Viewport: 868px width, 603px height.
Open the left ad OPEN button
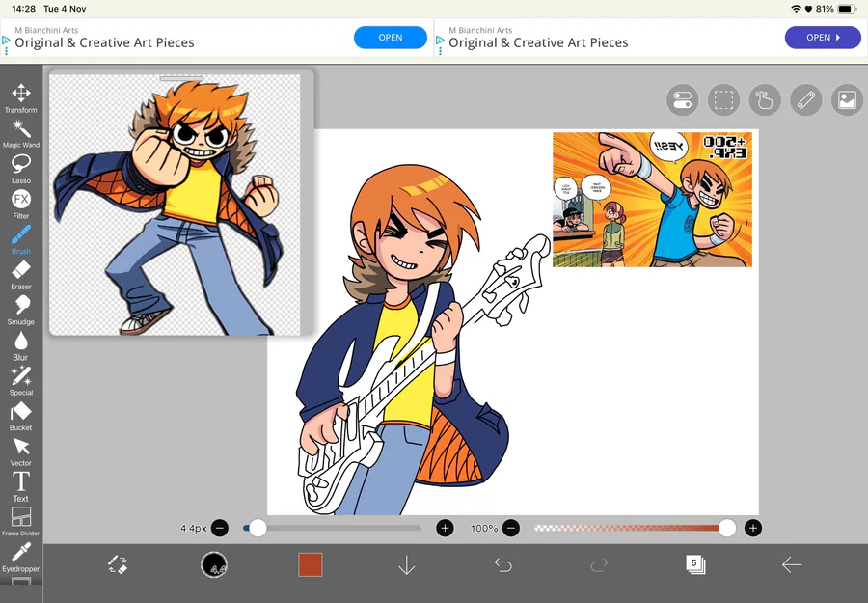(391, 37)
